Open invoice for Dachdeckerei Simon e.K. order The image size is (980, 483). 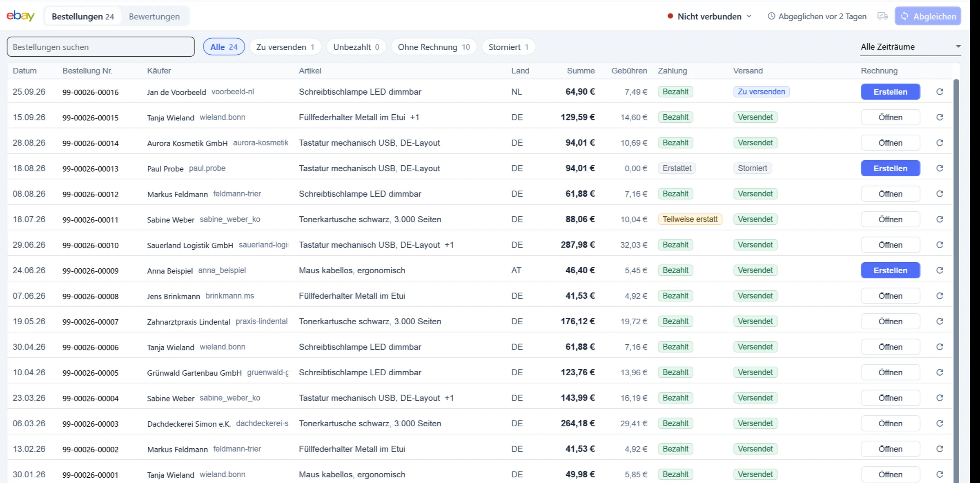[x=890, y=423]
